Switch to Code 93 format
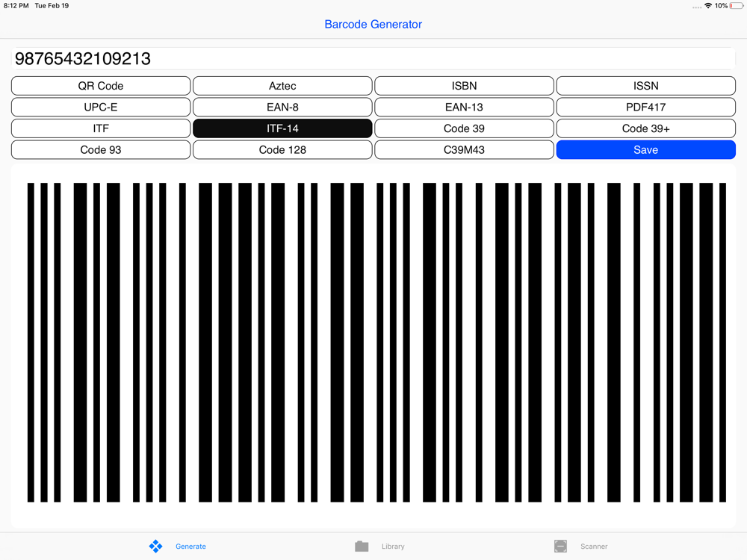The image size is (747, 560). tap(101, 149)
